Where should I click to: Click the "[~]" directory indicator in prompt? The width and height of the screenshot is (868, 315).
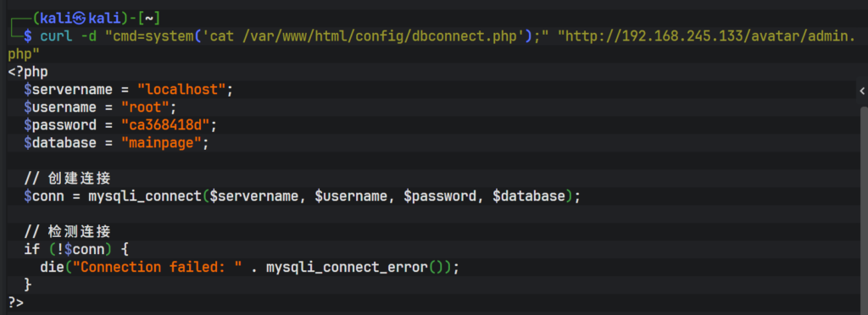(149, 19)
